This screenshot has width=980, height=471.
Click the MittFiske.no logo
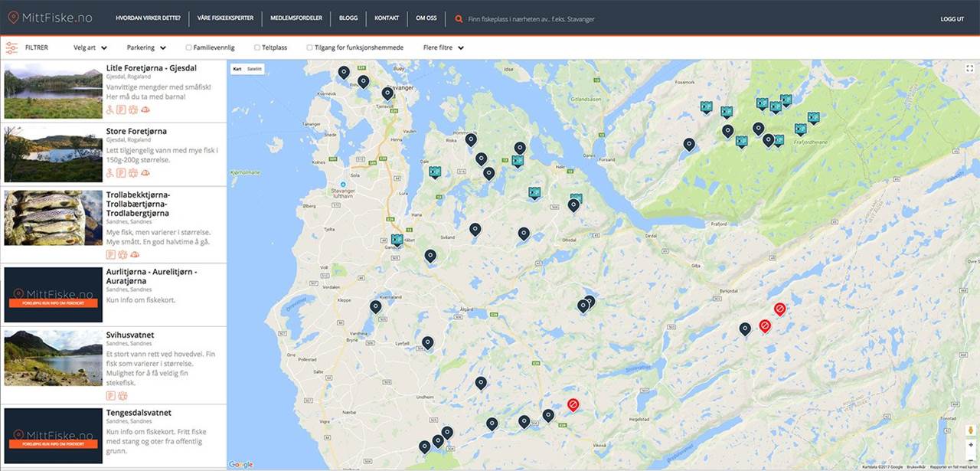click(51, 18)
